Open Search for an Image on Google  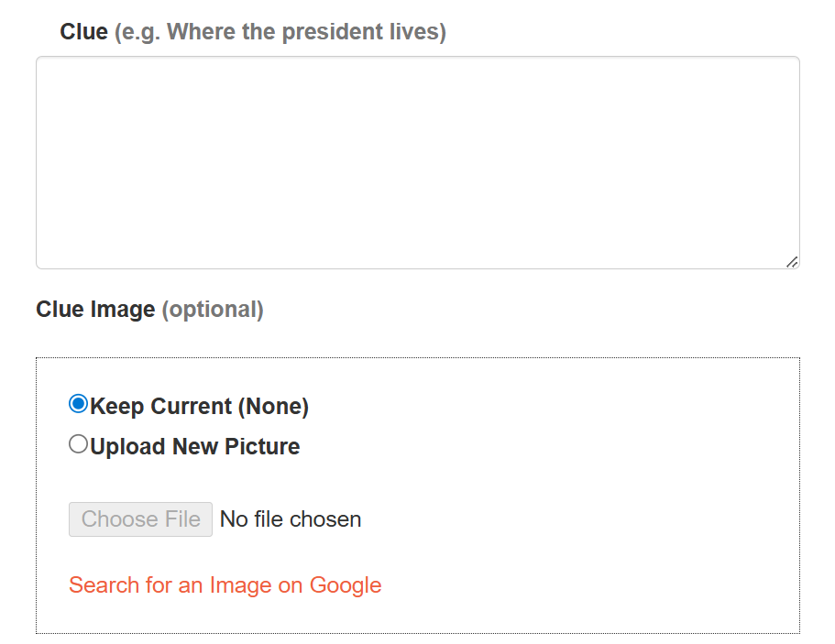tap(225, 585)
